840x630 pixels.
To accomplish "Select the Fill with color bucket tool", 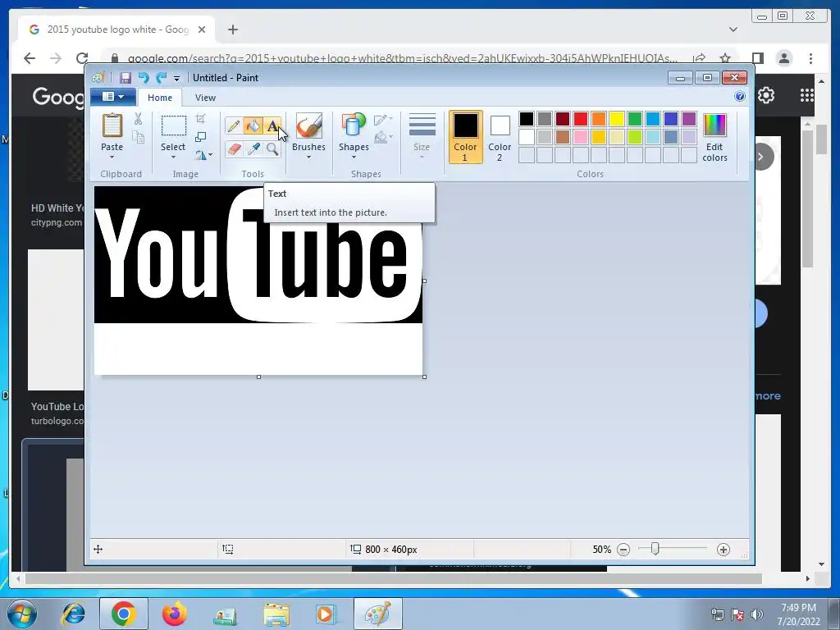I will click(x=253, y=126).
